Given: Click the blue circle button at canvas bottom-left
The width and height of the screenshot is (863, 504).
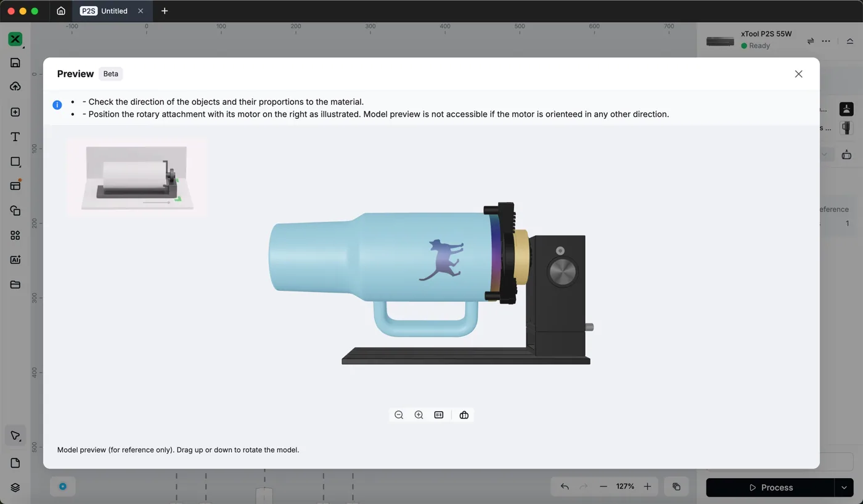Looking at the screenshot, I should (62, 486).
